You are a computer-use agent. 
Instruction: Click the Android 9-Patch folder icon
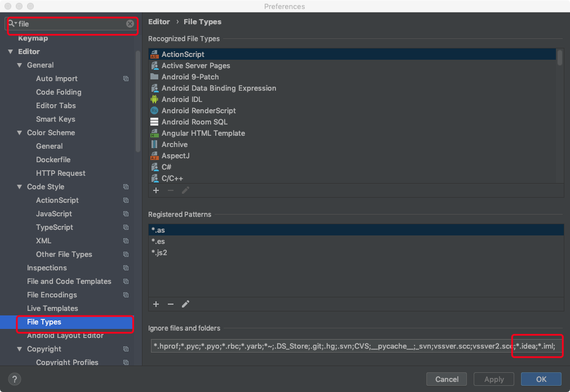pyautogui.click(x=154, y=77)
